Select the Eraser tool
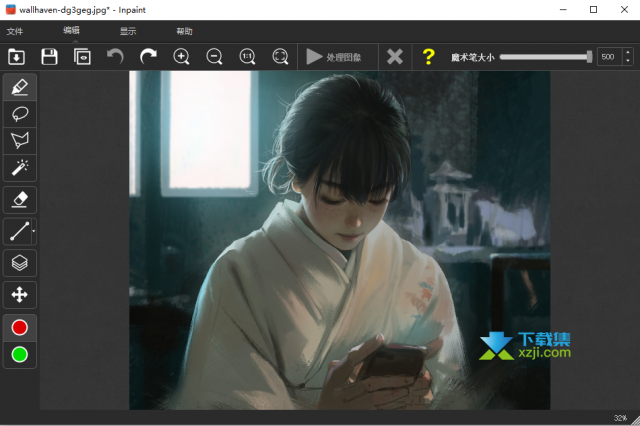The height and width of the screenshot is (426, 640). click(20, 200)
